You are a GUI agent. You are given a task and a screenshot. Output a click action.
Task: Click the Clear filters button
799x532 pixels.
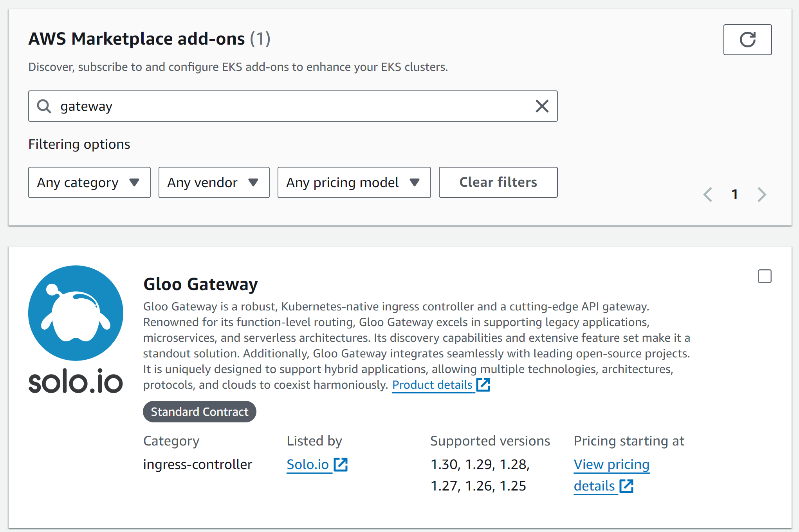(498, 182)
